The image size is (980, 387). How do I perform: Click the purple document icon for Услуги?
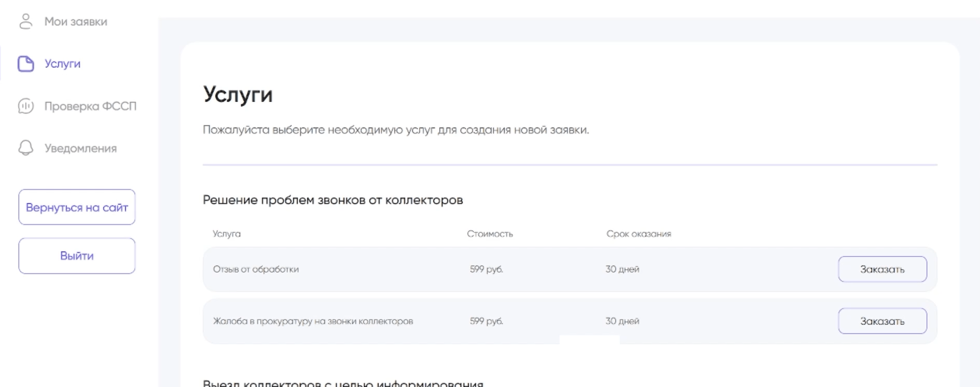[x=25, y=64]
